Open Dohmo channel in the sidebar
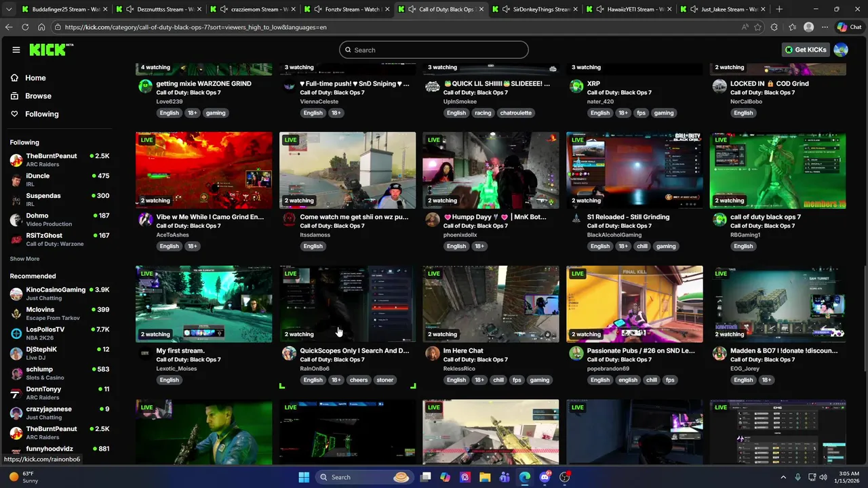This screenshot has width=868, height=488. (x=60, y=220)
